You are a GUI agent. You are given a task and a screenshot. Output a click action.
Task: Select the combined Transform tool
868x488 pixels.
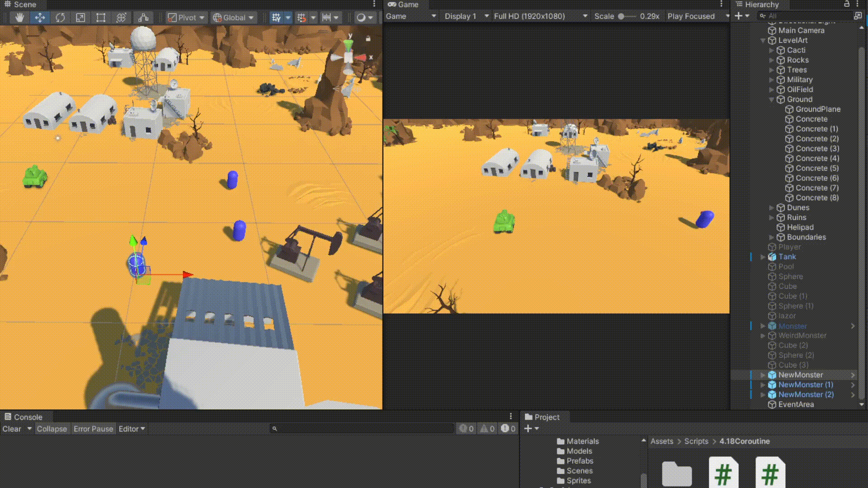pyautogui.click(x=121, y=18)
